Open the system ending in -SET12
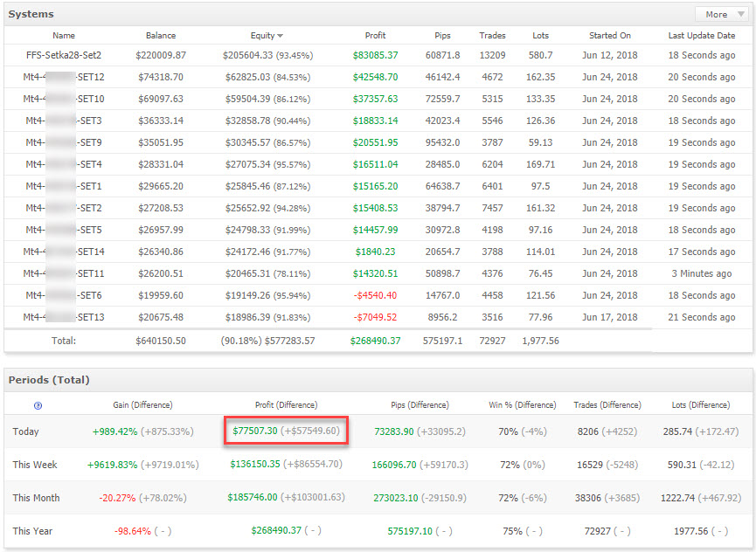 tap(64, 77)
